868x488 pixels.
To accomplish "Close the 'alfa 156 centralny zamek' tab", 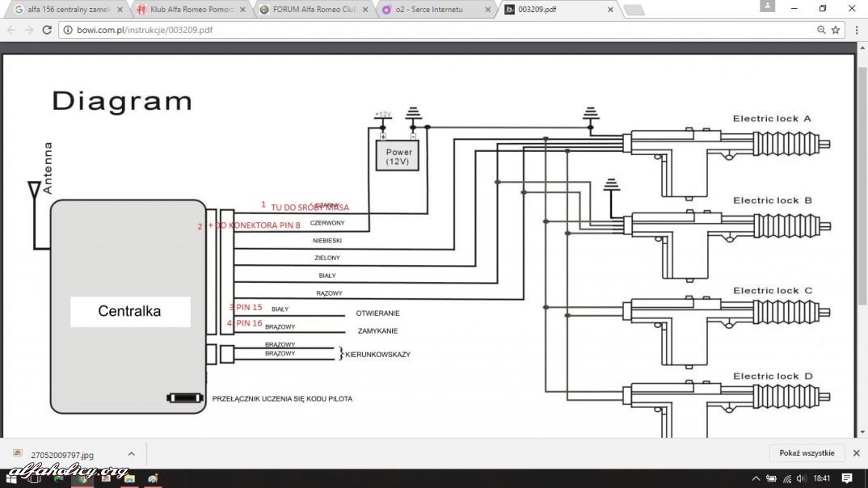I will [120, 10].
